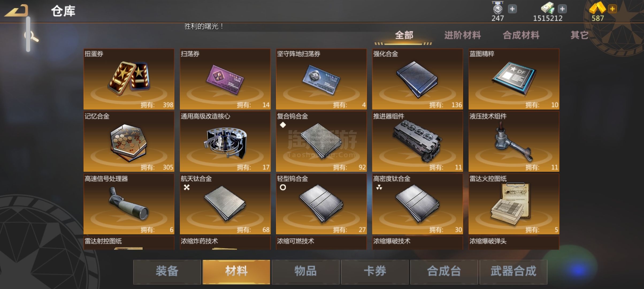Image resolution: width=644 pixels, height=289 pixels.
Task: Switch to the 合成材料 filter tab
Action: click(521, 35)
